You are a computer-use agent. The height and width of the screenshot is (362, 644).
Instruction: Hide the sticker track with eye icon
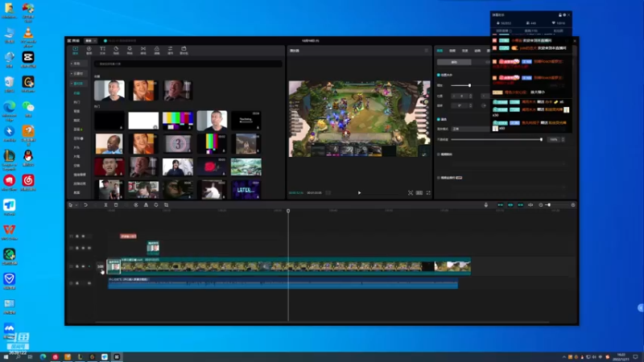point(83,248)
